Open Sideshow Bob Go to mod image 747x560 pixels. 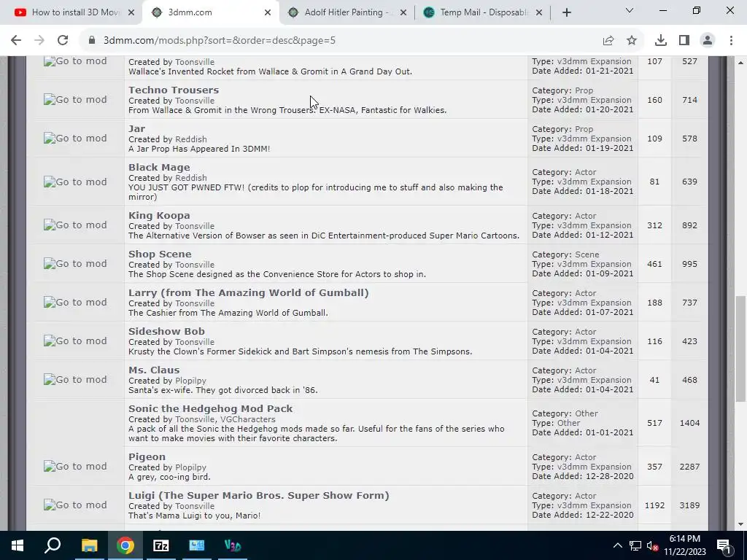(x=75, y=341)
